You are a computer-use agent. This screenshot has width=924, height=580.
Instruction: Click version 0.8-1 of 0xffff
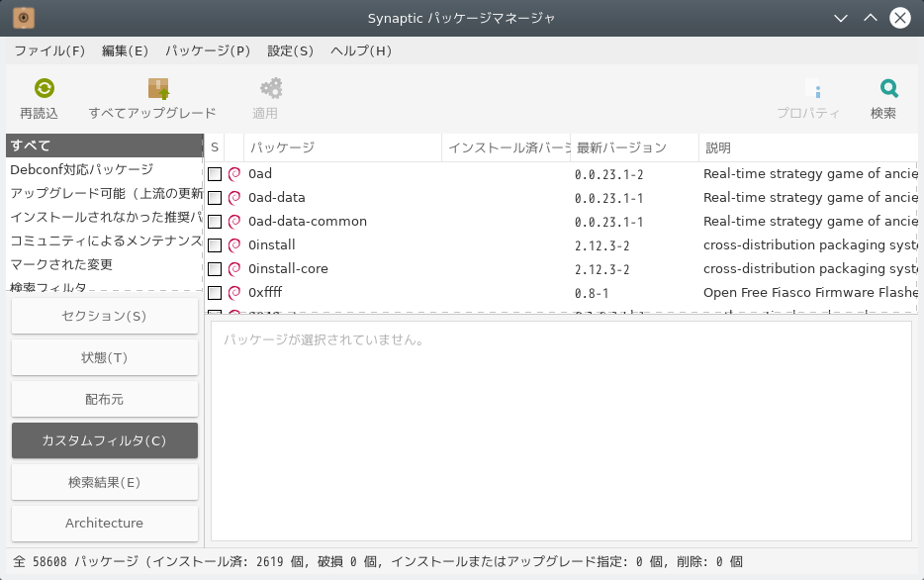click(592, 293)
